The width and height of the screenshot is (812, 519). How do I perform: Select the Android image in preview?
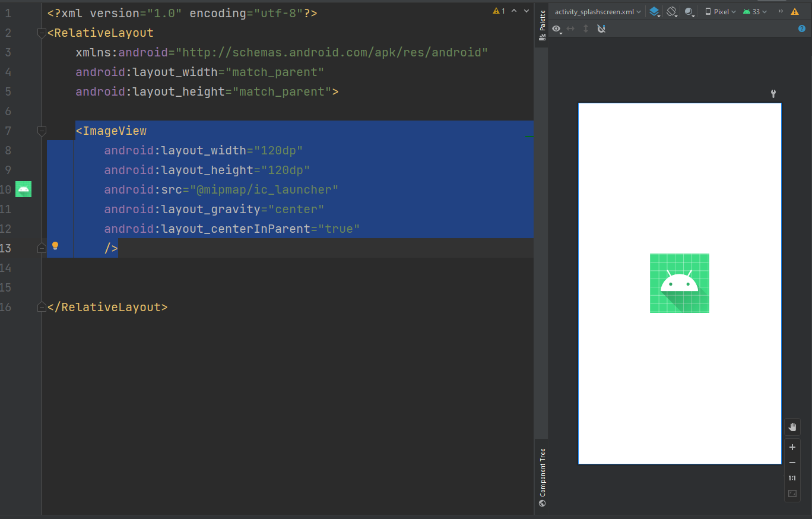679,283
